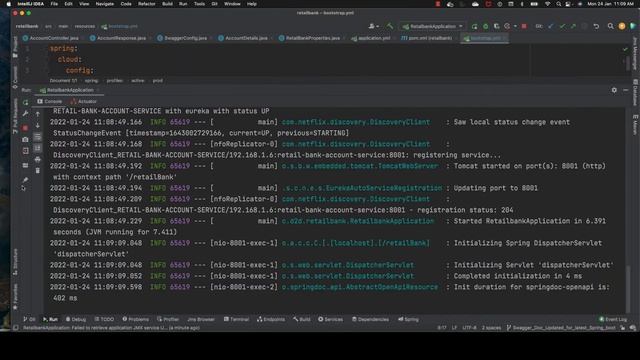Open the Refactor menu

point(147,4)
